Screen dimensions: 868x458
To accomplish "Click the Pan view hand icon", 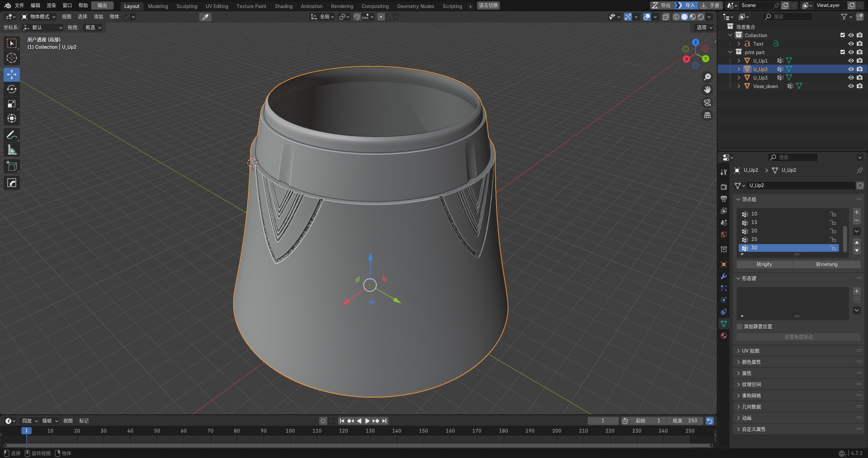I will [x=708, y=90].
